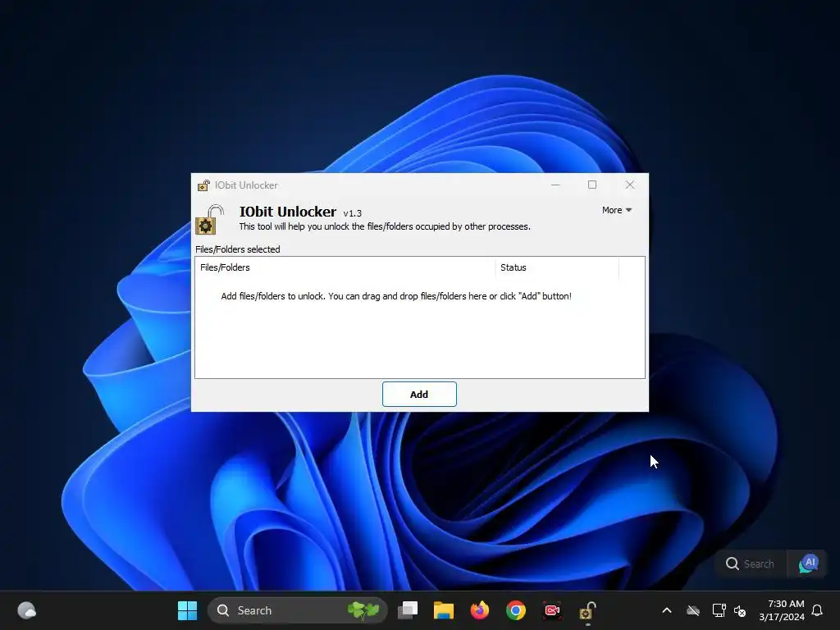Screen dimensions: 840x630
Task: Open Task View from taskbar
Action: pyautogui.click(x=408, y=610)
